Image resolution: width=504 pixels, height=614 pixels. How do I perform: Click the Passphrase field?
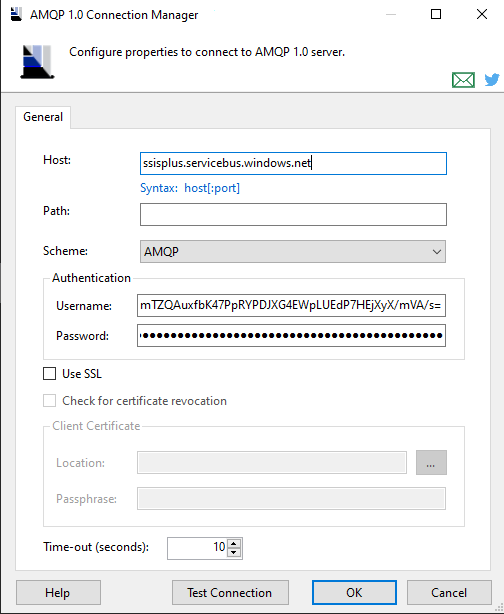pos(291,498)
